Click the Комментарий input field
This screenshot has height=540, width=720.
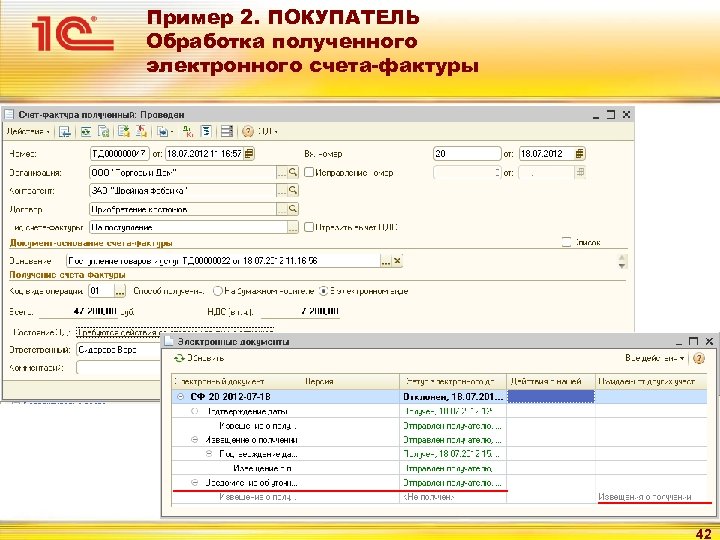(x=118, y=368)
